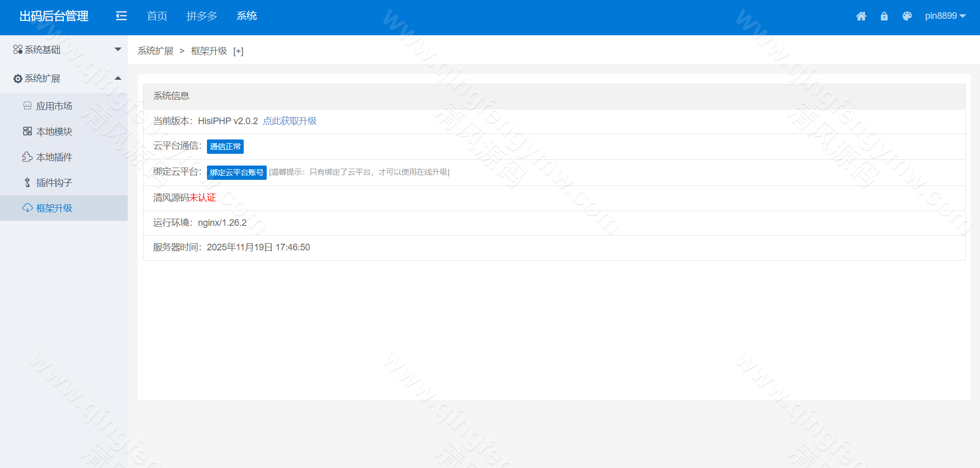Open the 拼多多 top menu
This screenshot has height=468, width=980.
point(201,16)
